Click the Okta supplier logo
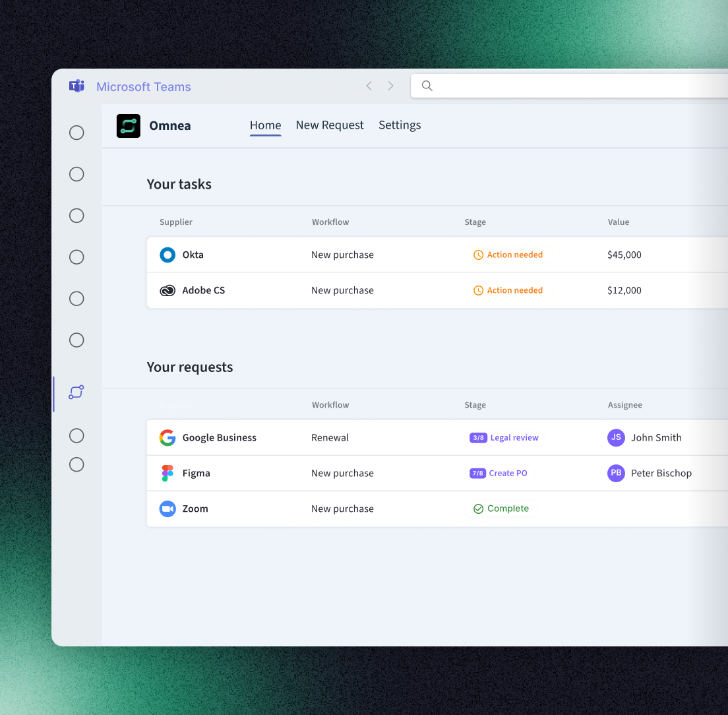 pyautogui.click(x=167, y=255)
